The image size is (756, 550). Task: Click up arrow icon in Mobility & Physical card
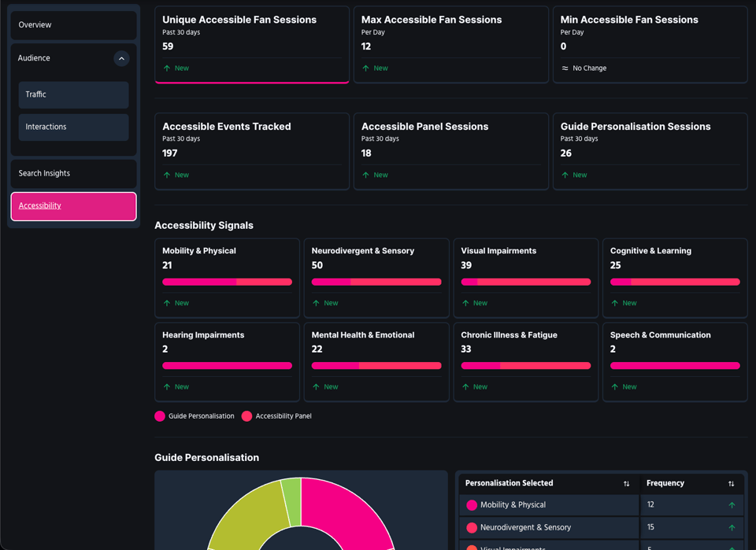click(x=167, y=303)
